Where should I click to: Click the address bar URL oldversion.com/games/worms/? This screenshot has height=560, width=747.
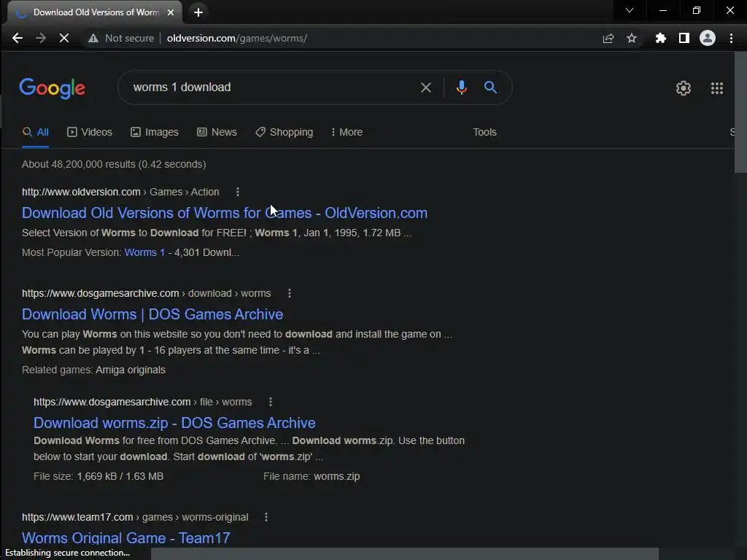(237, 38)
